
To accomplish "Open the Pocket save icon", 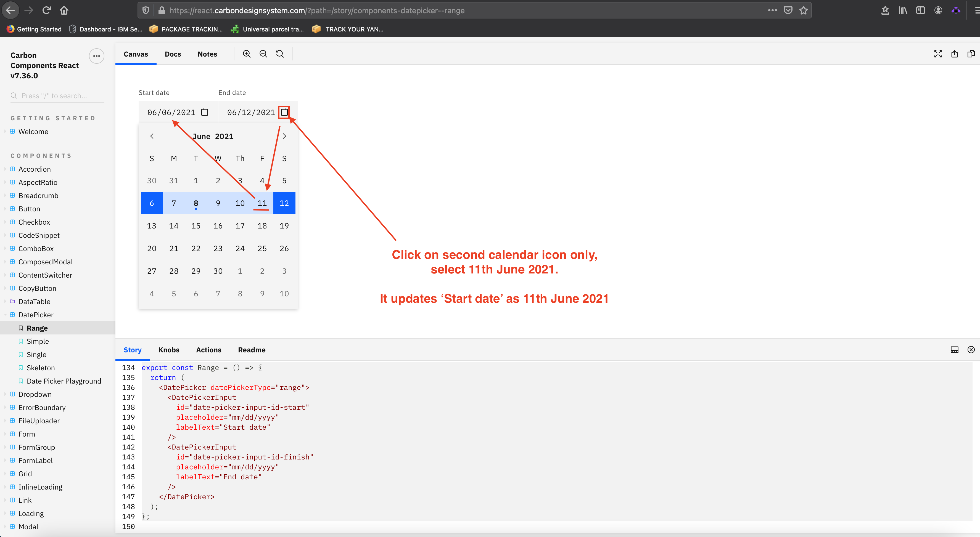I will tap(788, 10).
